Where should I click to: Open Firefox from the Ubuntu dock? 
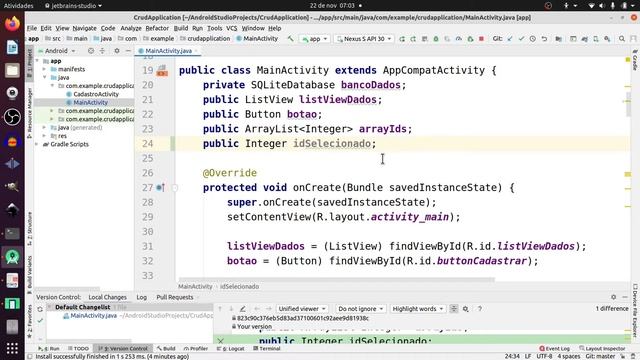[x=12, y=24]
